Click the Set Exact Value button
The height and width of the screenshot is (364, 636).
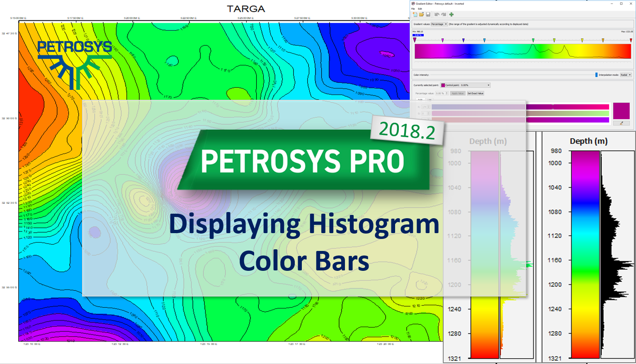click(x=476, y=94)
